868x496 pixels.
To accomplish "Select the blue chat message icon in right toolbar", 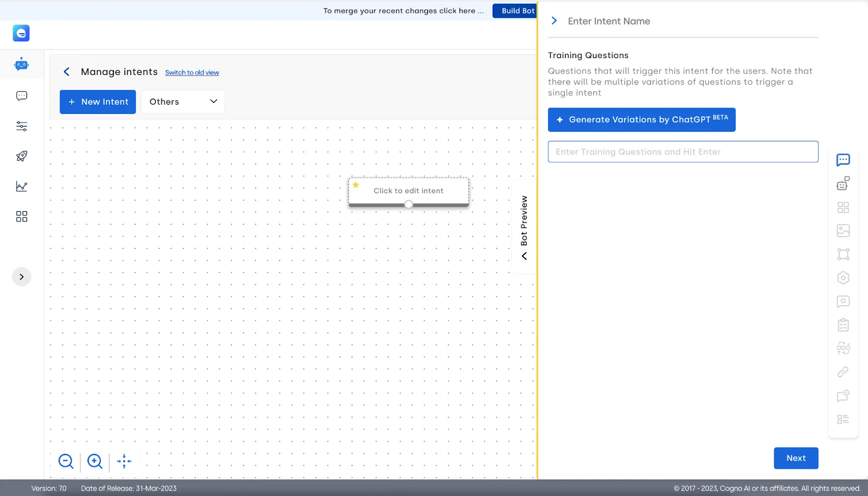I will click(x=843, y=160).
